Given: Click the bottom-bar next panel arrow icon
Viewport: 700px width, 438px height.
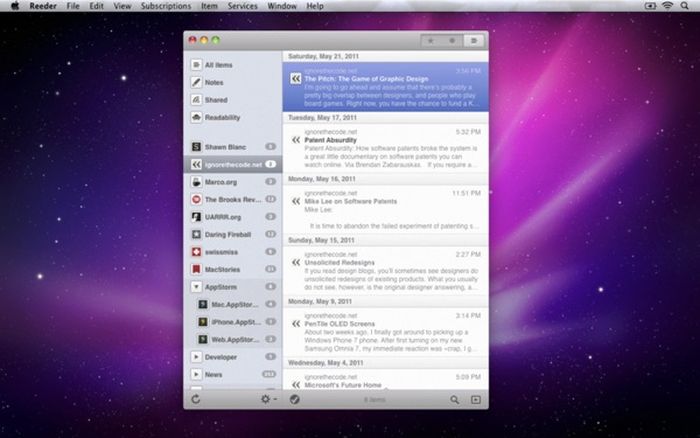Looking at the screenshot, I should [476, 400].
